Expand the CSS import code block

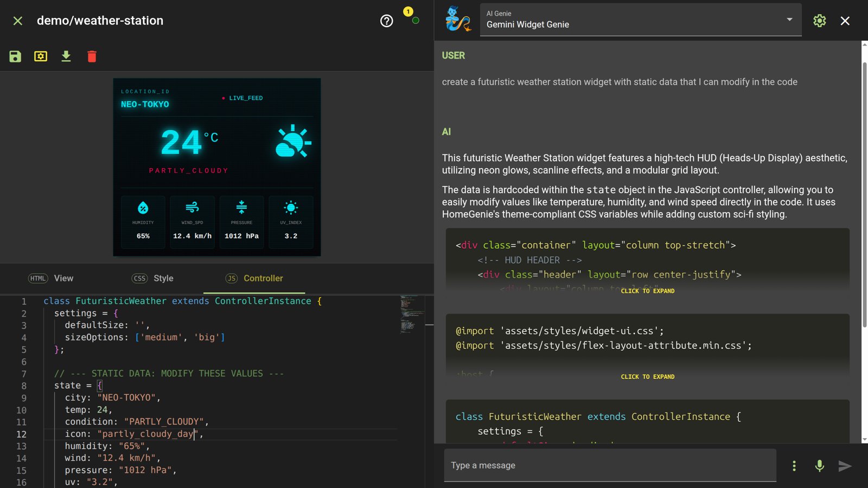pyautogui.click(x=647, y=377)
